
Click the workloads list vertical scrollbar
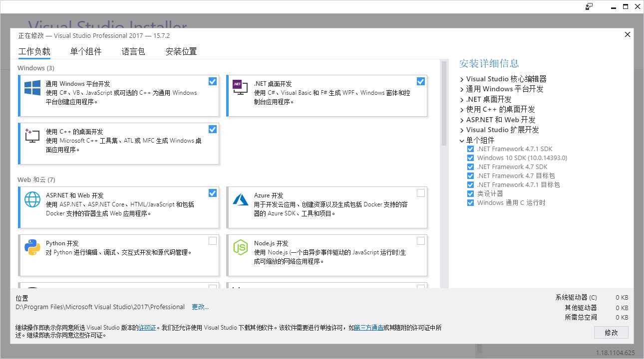click(444, 103)
